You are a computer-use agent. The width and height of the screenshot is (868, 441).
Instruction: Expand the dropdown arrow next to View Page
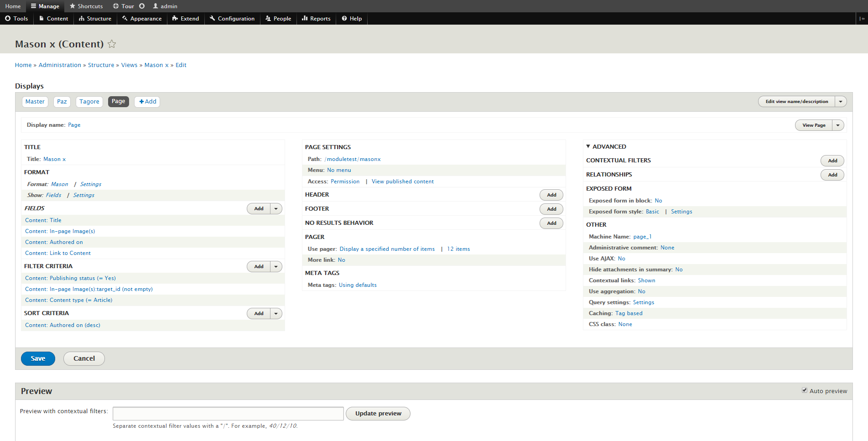coord(838,125)
